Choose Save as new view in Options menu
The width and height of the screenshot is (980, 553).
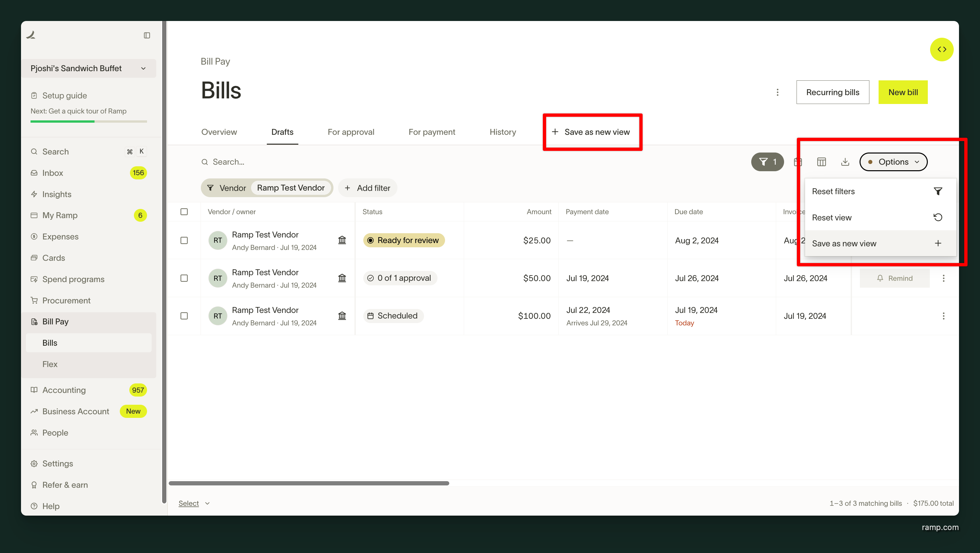(880, 243)
